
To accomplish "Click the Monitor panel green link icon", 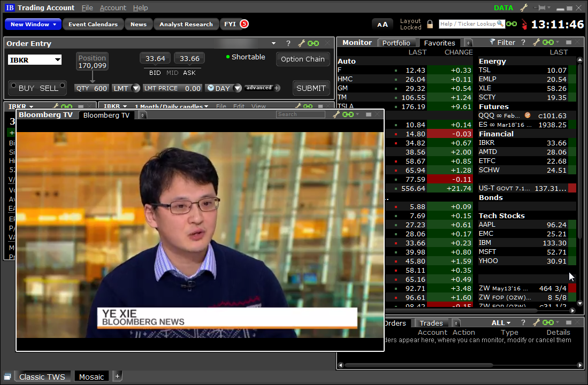I will point(548,42).
